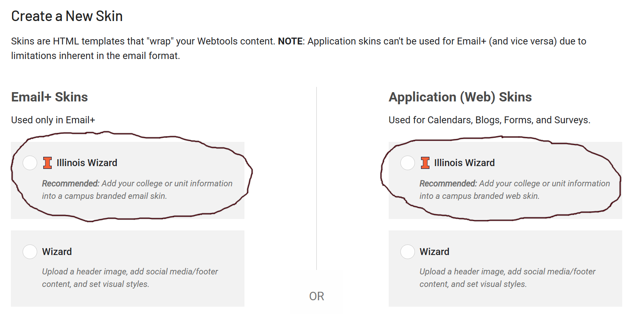
Task: Click the 'Used only in Email+' text
Action: [x=53, y=120]
